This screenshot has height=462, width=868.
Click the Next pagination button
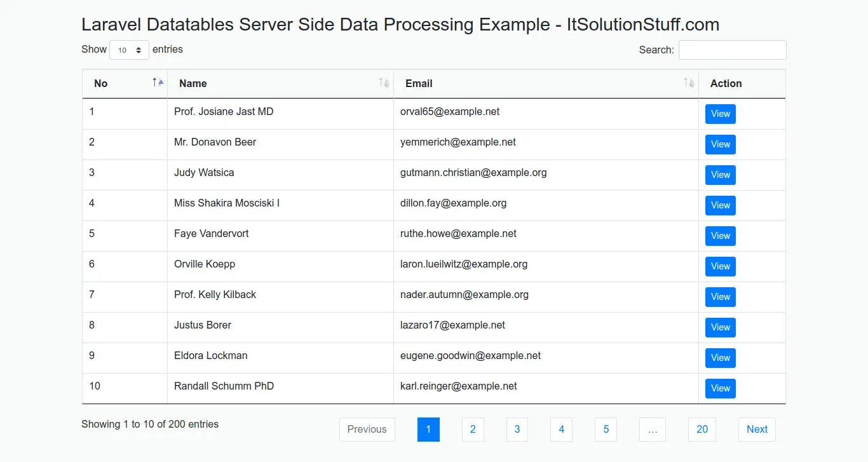[757, 430]
